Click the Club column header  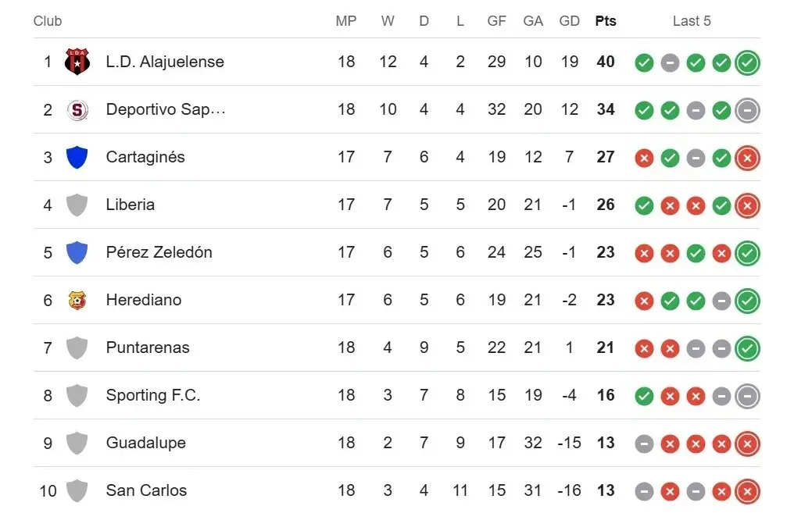(48, 21)
